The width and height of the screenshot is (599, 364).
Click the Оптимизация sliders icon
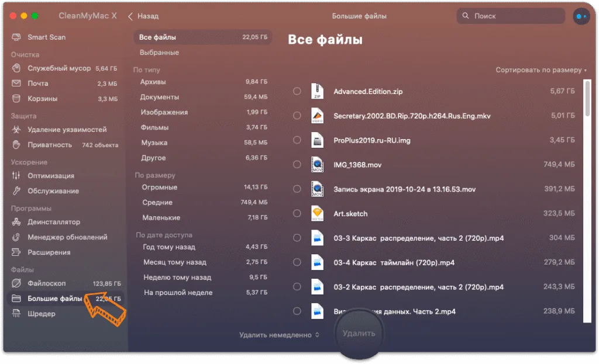point(16,175)
